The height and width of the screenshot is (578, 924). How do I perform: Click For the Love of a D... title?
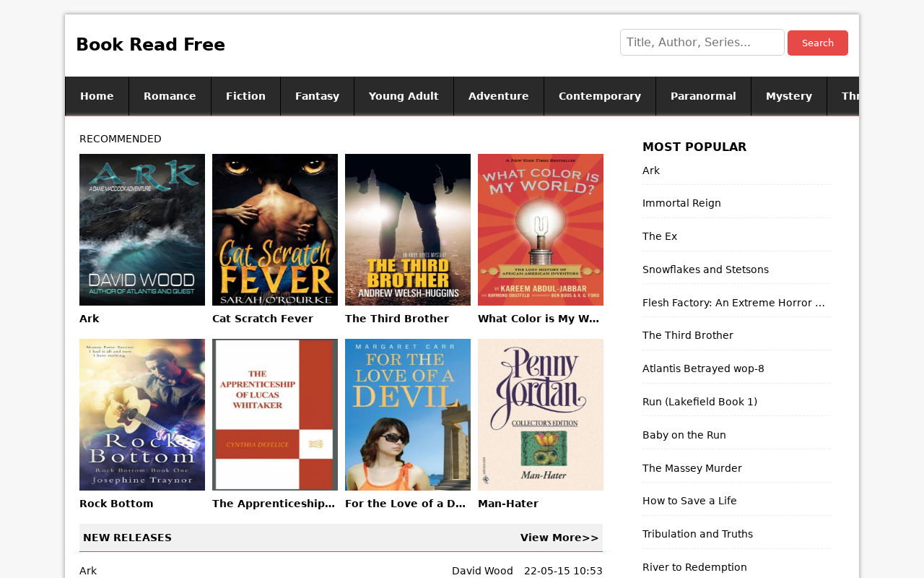[x=406, y=504]
